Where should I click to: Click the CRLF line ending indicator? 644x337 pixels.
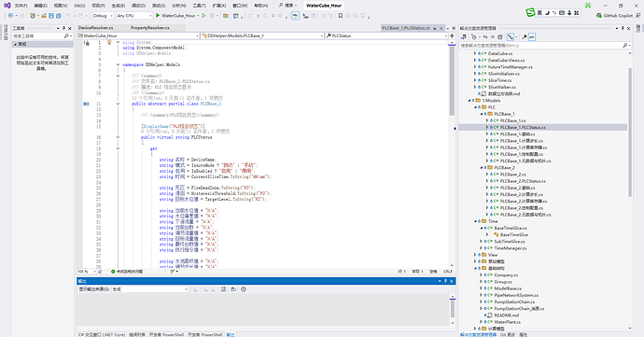click(448, 272)
